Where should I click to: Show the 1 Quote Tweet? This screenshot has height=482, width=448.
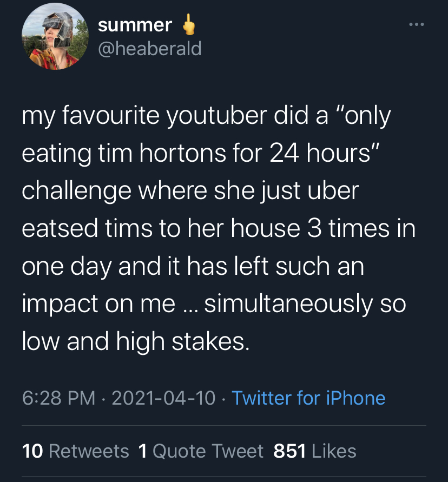coord(201,451)
